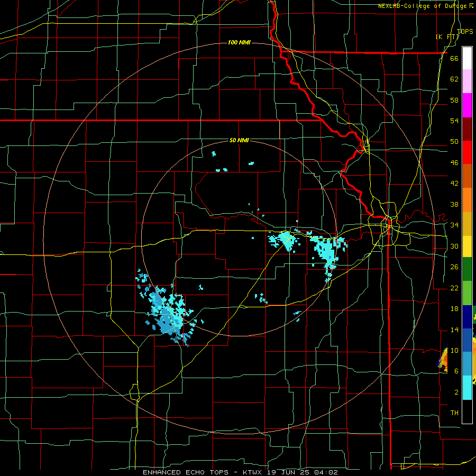Click the 54 legend value
Screen dimensions: 476x476
[454, 121]
